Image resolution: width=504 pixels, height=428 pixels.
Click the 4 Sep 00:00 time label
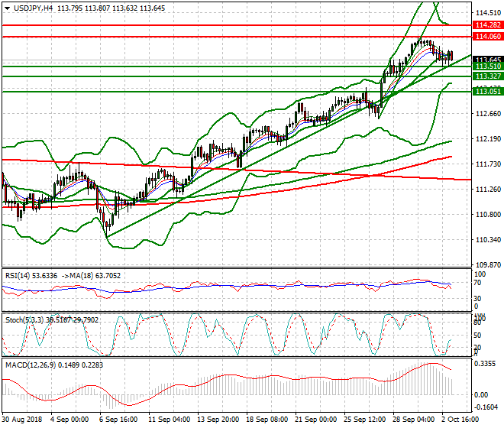pos(69,420)
